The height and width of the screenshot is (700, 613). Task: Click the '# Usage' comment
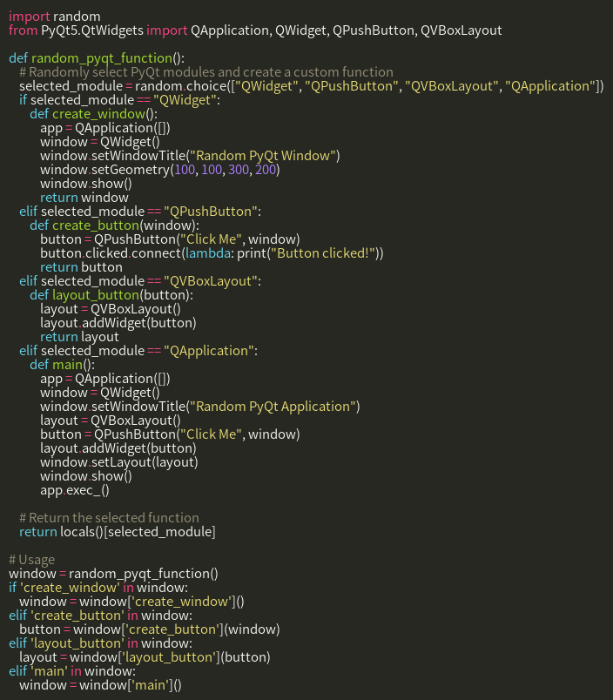31,560
